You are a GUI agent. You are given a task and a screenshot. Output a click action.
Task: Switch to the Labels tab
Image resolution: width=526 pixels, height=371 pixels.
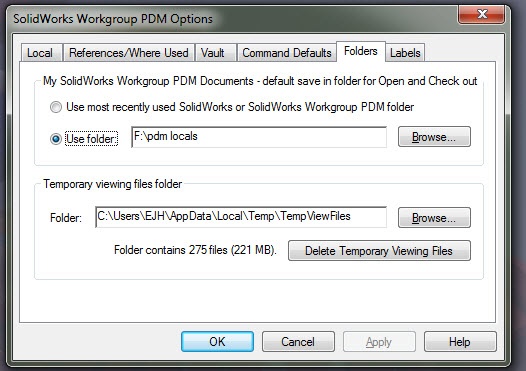pos(405,53)
